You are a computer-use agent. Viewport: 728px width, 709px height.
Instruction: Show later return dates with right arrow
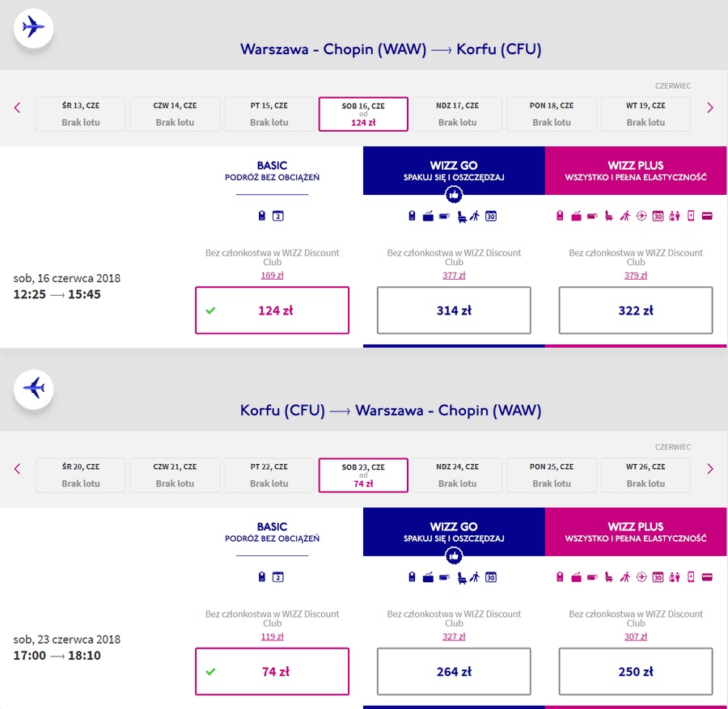[710, 469]
